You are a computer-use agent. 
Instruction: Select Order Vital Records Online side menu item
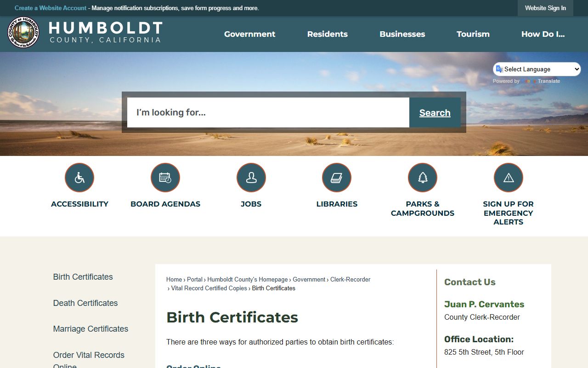point(89,360)
